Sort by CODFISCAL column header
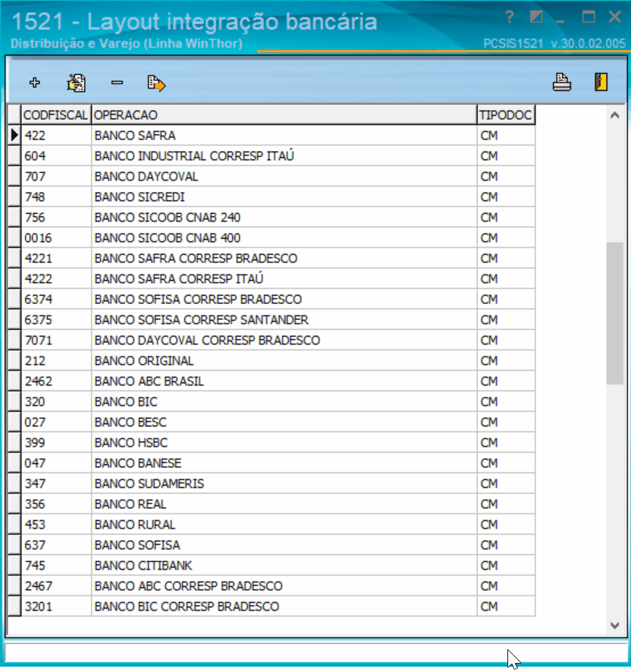The image size is (631, 672). pos(55,115)
